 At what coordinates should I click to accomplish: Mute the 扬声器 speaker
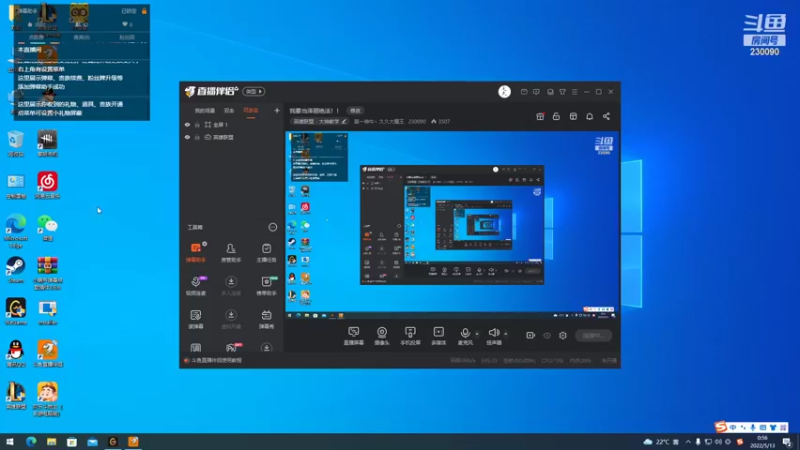pyautogui.click(x=494, y=336)
